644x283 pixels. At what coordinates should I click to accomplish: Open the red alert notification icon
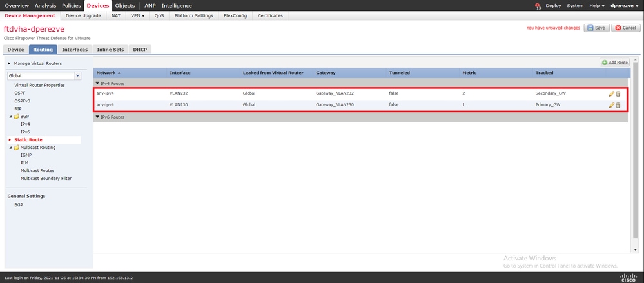pos(537,6)
